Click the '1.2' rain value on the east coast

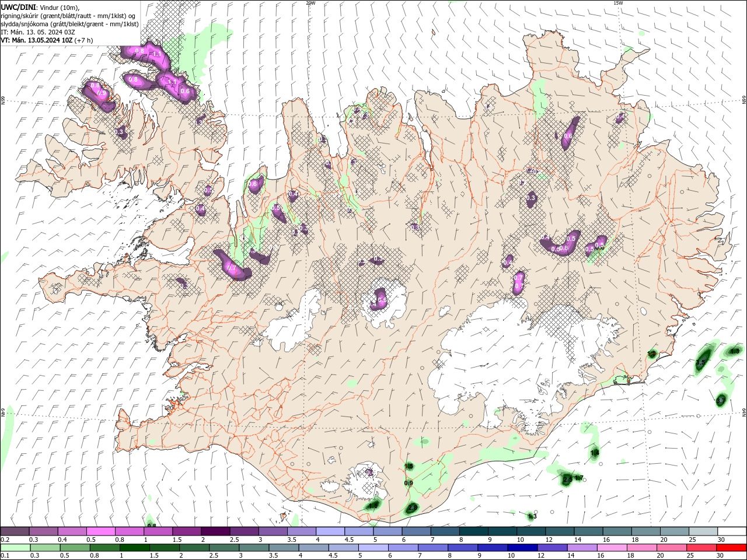tap(652, 354)
